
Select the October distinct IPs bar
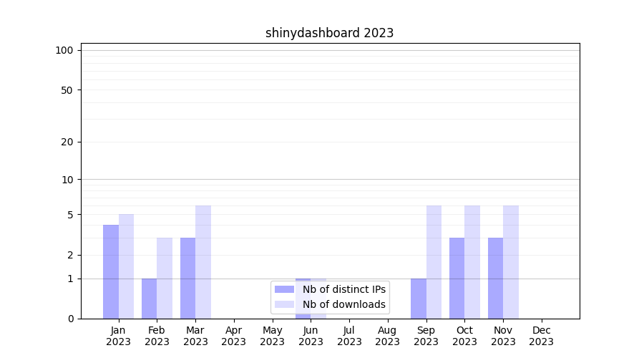click(x=457, y=278)
